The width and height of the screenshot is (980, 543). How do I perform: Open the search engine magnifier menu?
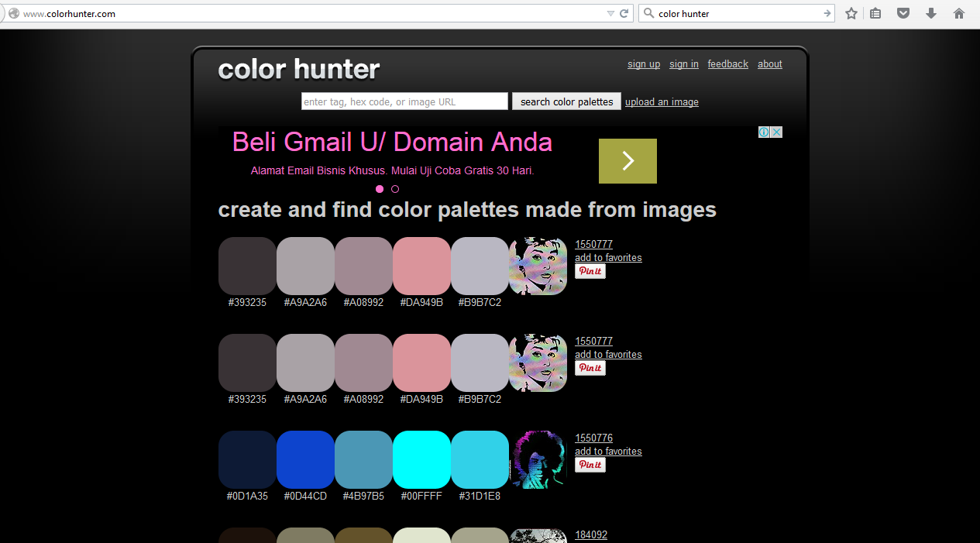(648, 13)
